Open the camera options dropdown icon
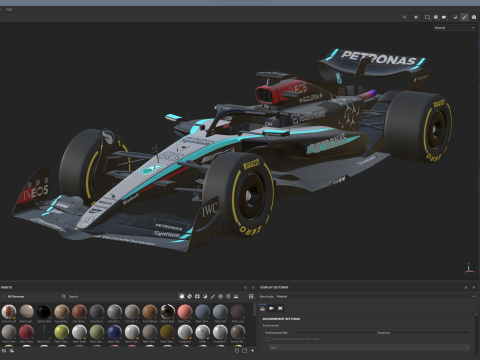 pos(444,17)
